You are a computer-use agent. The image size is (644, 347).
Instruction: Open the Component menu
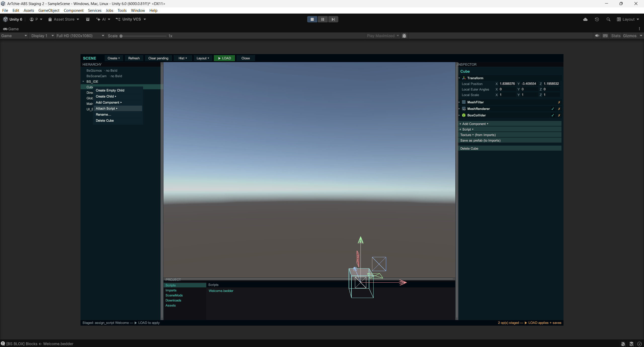[73, 11]
